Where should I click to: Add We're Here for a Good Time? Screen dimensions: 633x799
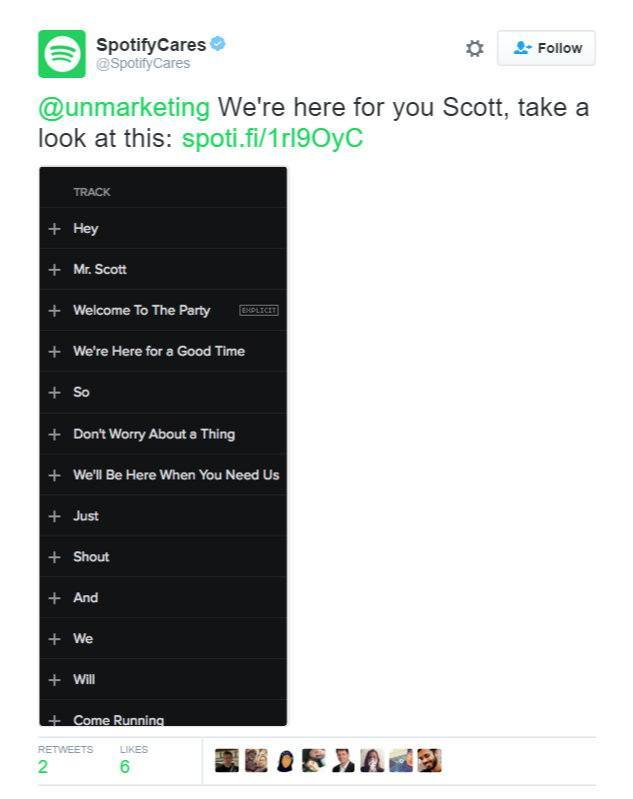55,352
